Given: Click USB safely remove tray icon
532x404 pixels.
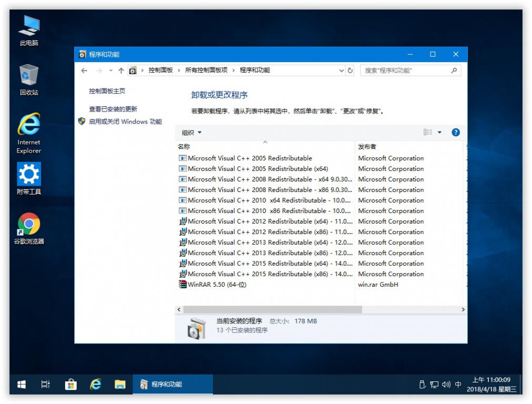Looking at the screenshot, I should tap(422, 385).
